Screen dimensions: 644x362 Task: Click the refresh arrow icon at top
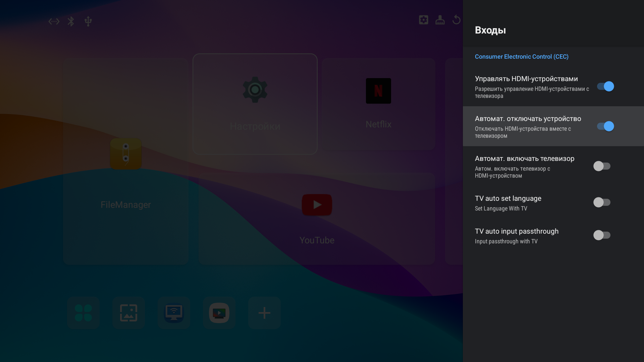pos(456,20)
